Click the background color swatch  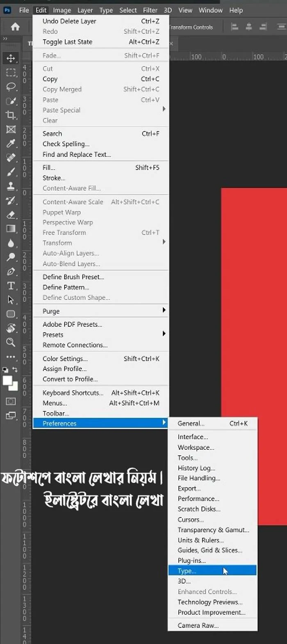(14, 386)
